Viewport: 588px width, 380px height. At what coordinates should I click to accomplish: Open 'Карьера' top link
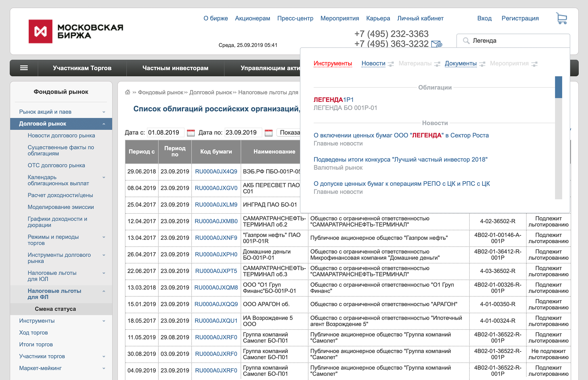(x=378, y=18)
